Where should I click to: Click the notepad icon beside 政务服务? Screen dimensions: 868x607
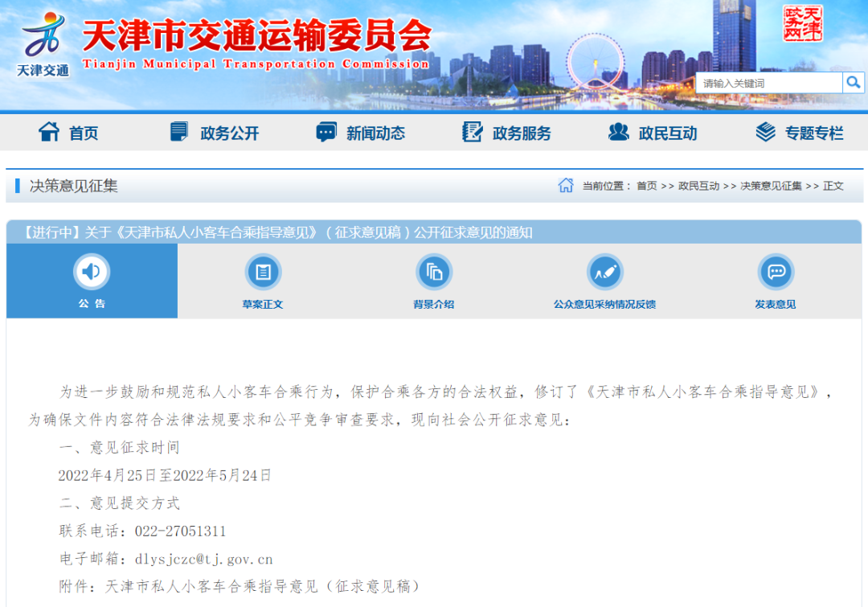(x=472, y=132)
